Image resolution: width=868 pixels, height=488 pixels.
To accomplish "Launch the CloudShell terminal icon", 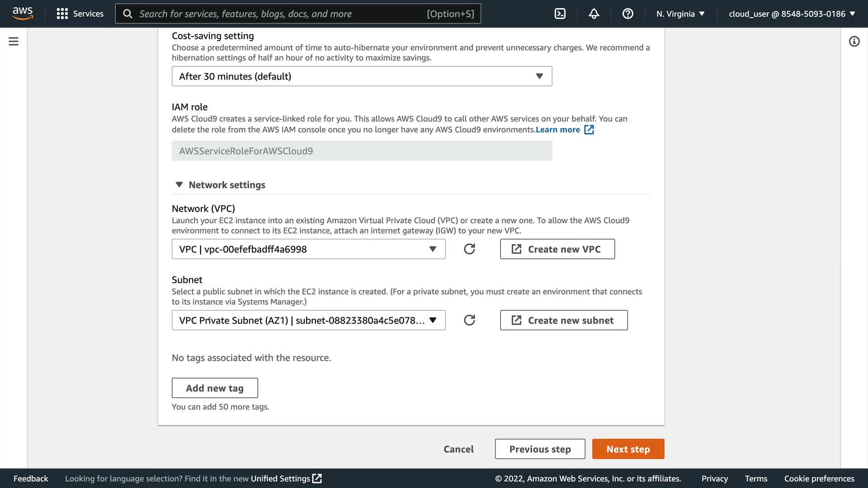I will (560, 14).
